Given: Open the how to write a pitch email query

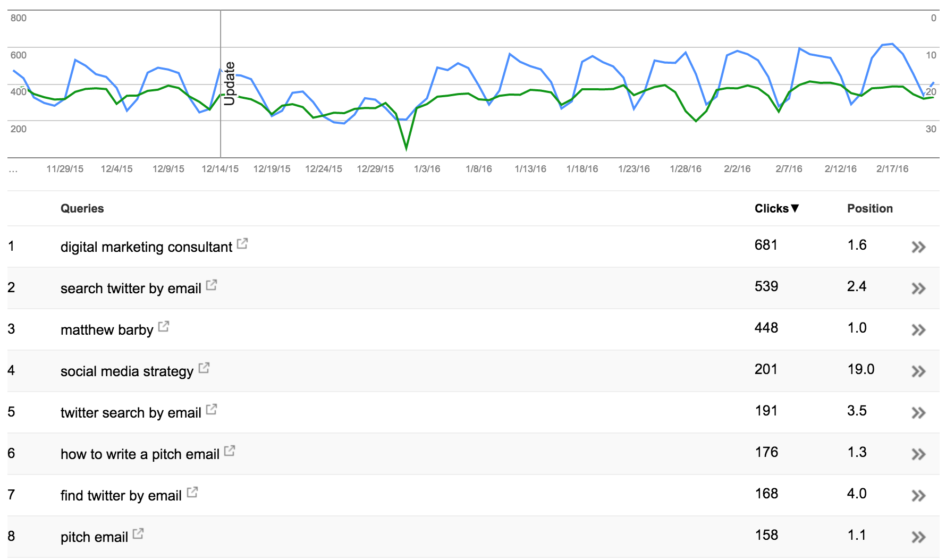Looking at the screenshot, I should 140,454.
